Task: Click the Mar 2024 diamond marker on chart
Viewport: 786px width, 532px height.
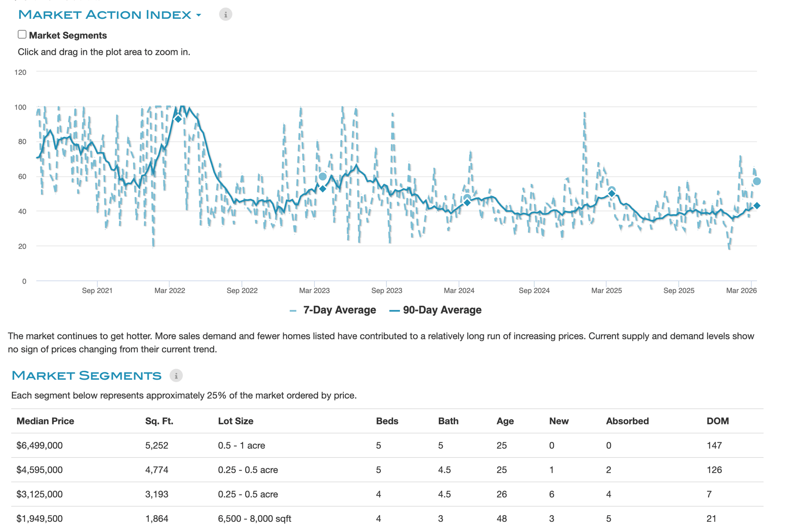Action: tap(467, 203)
